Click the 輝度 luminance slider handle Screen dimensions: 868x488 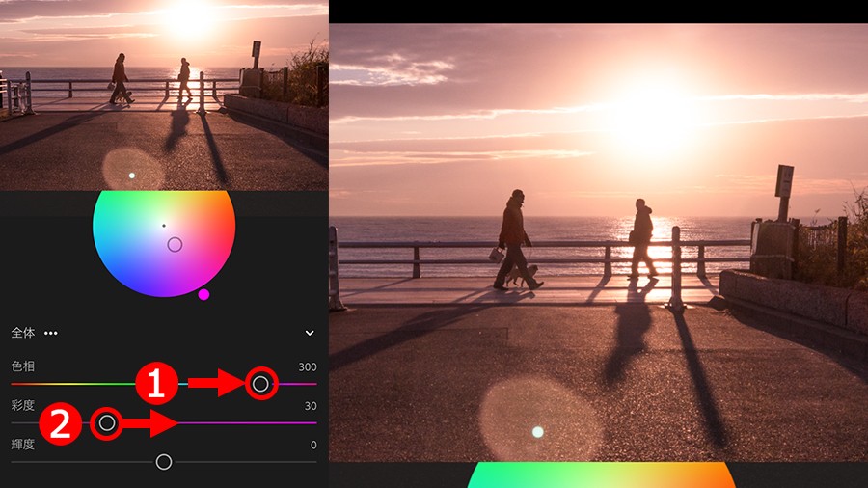pos(164,462)
